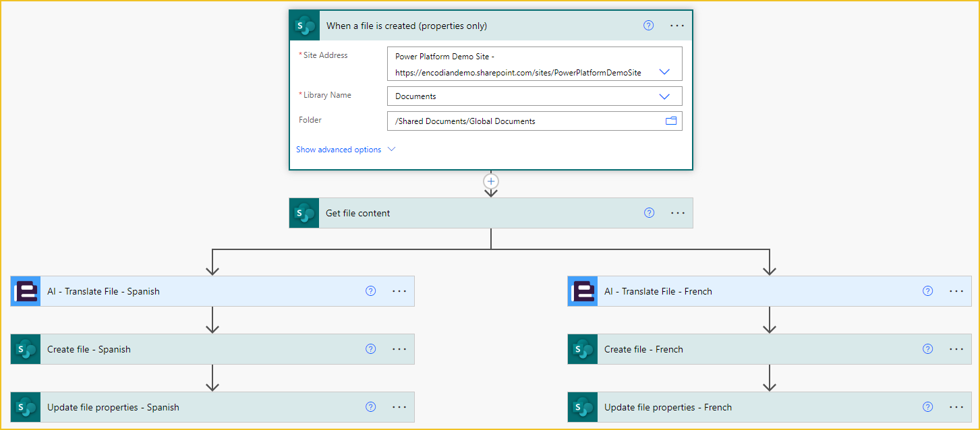This screenshot has width=980, height=430.
Task: Expand Get file content action
Action: [491, 213]
